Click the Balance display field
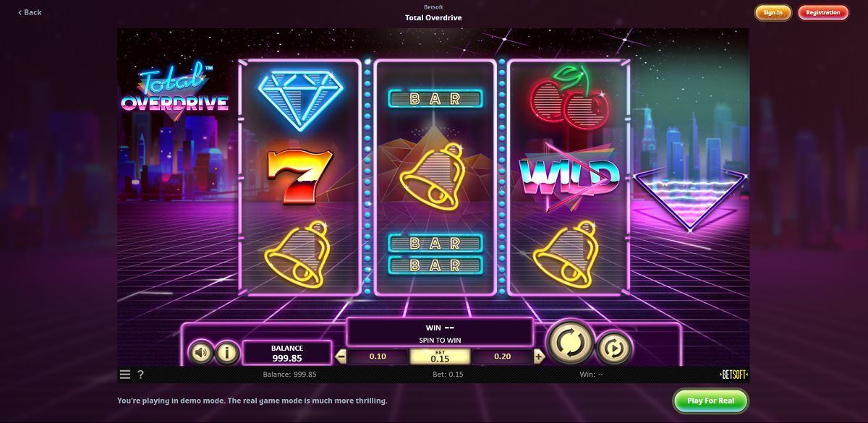Viewport: 868px width, 423px height. [x=287, y=353]
